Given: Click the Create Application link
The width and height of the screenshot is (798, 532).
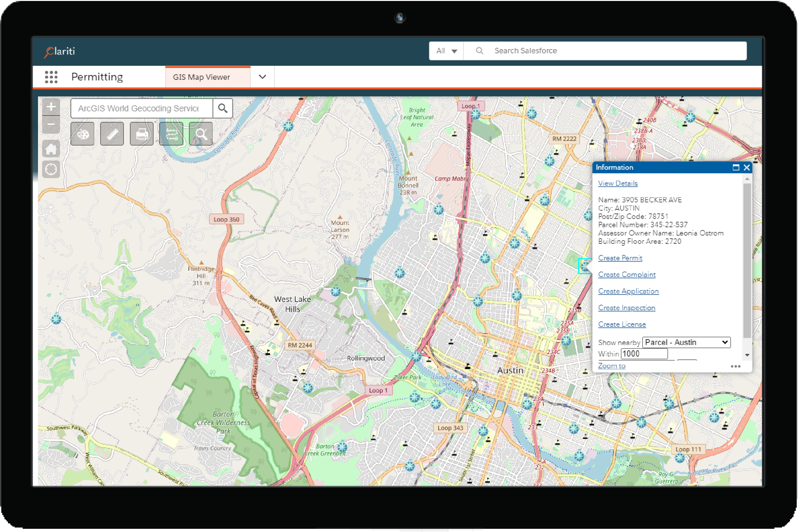Looking at the screenshot, I should pyautogui.click(x=629, y=291).
